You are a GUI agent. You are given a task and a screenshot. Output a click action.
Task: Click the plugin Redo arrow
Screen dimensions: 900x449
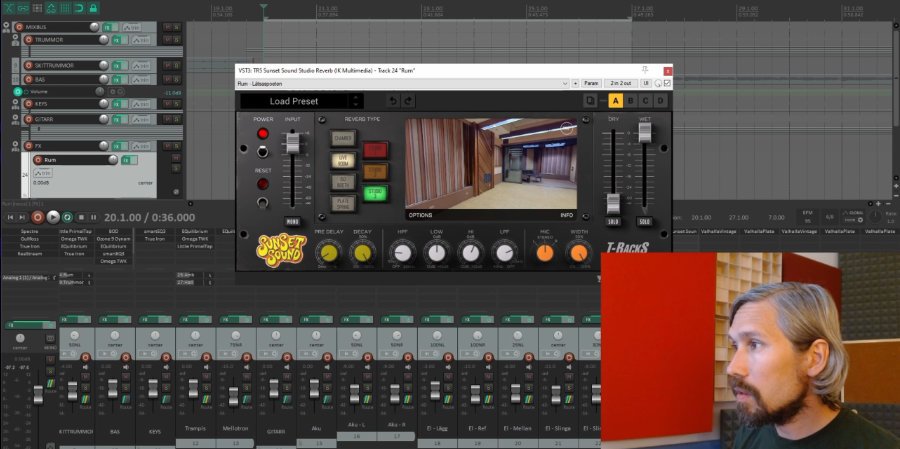click(x=408, y=101)
